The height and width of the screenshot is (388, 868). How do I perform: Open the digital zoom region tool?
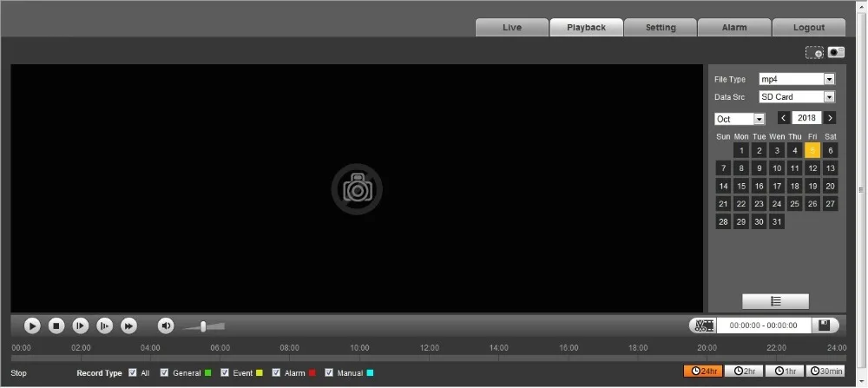coord(814,53)
